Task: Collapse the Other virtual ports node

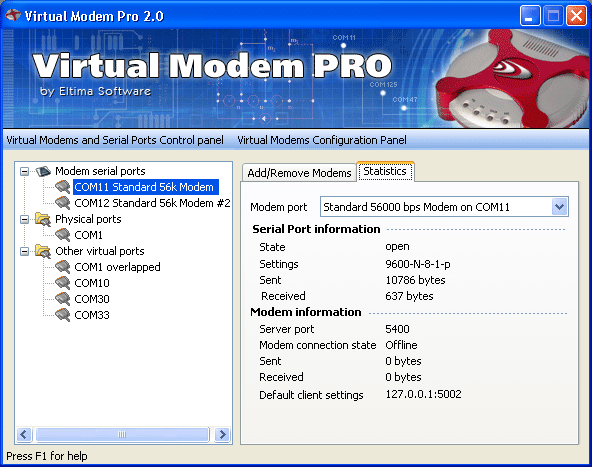Action: pyautogui.click(x=24, y=251)
